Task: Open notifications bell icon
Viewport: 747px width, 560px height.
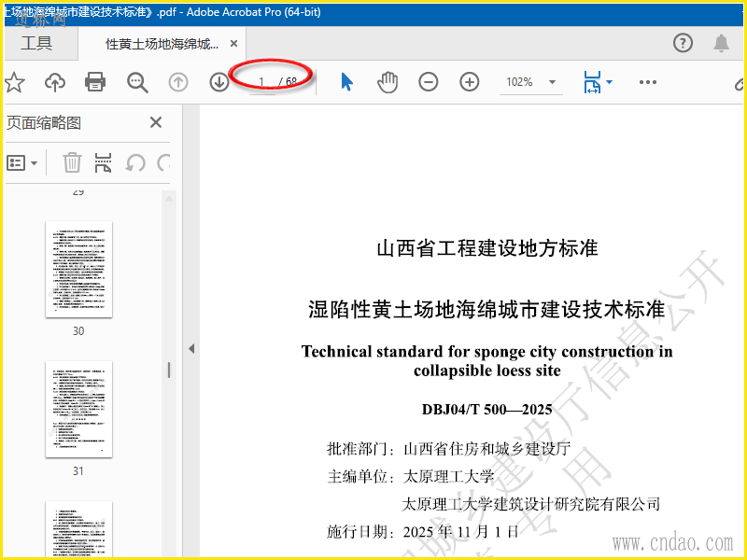Action: tap(721, 43)
